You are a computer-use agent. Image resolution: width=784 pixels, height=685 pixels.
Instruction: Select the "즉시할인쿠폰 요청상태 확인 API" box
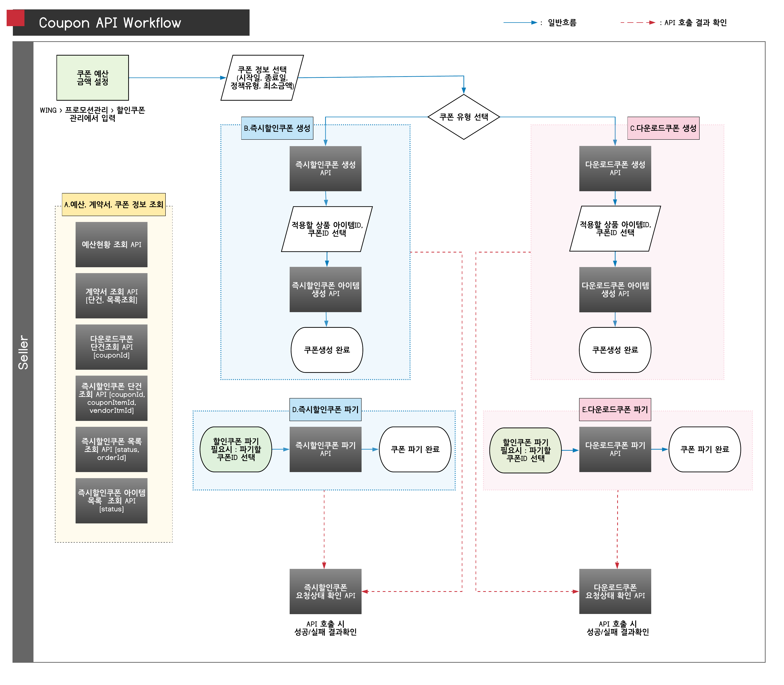[325, 592]
